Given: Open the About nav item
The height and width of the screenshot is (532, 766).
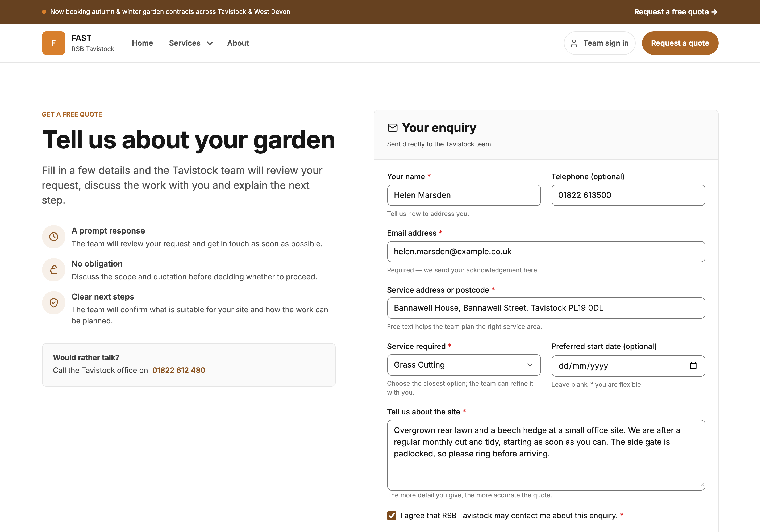Looking at the screenshot, I should click(238, 43).
